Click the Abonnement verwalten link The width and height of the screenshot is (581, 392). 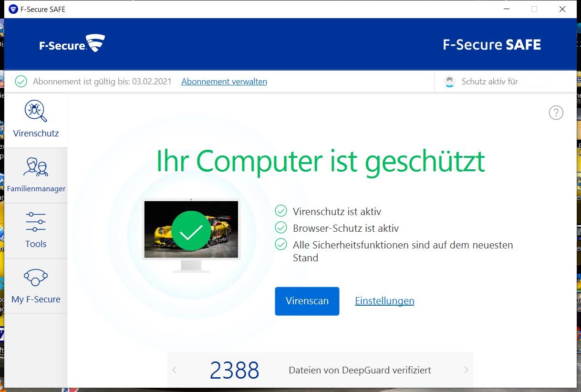pos(224,82)
